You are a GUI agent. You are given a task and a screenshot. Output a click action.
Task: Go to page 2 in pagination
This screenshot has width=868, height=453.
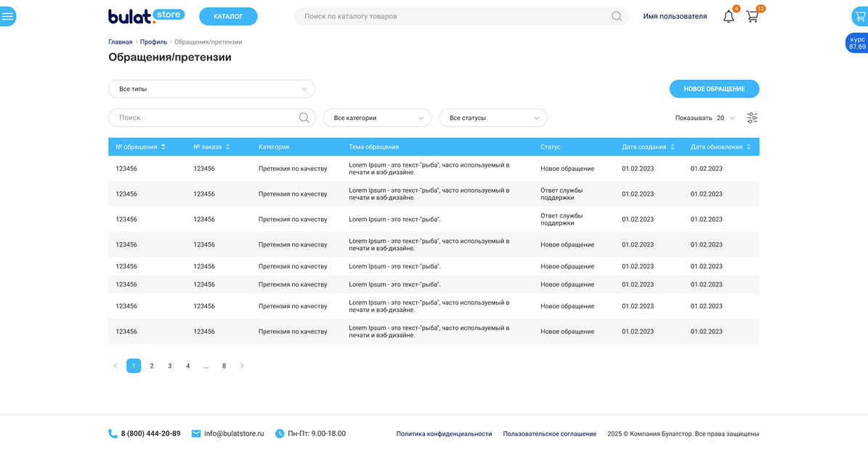[x=152, y=366]
